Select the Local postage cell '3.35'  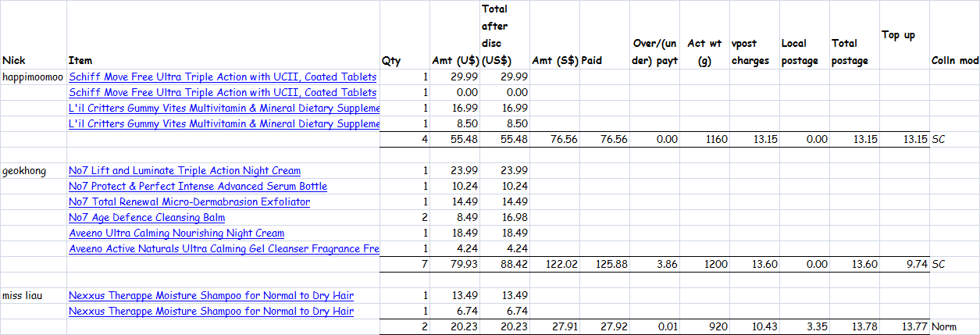click(x=804, y=327)
